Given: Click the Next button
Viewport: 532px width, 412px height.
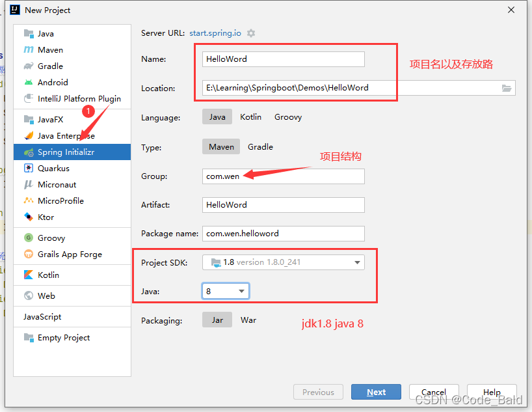Looking at the screenshot, I should (376, 392).
